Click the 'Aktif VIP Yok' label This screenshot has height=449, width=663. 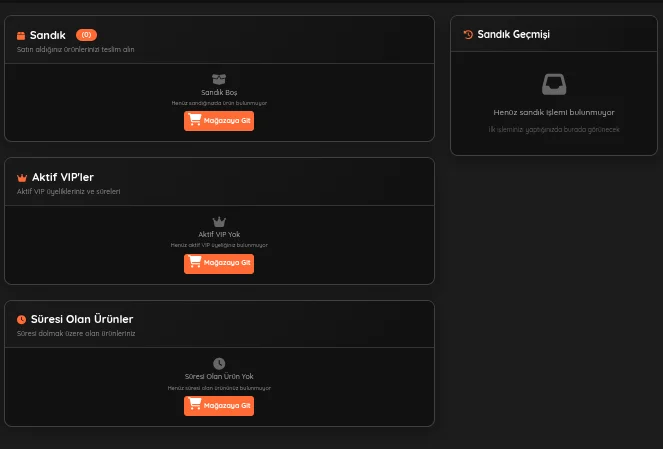coord(219,234)
